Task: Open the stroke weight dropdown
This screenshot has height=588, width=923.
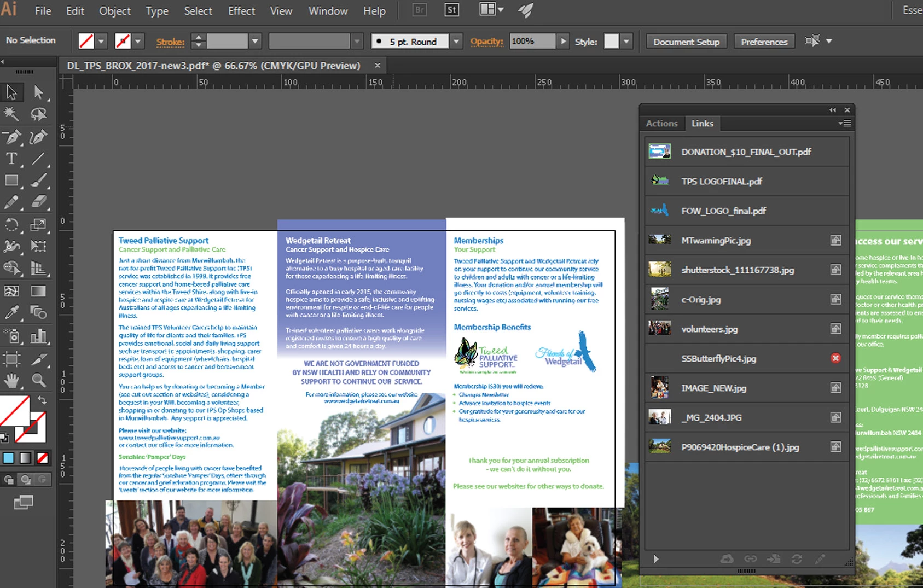Action: pyautogui.click(x=255, y=41)
